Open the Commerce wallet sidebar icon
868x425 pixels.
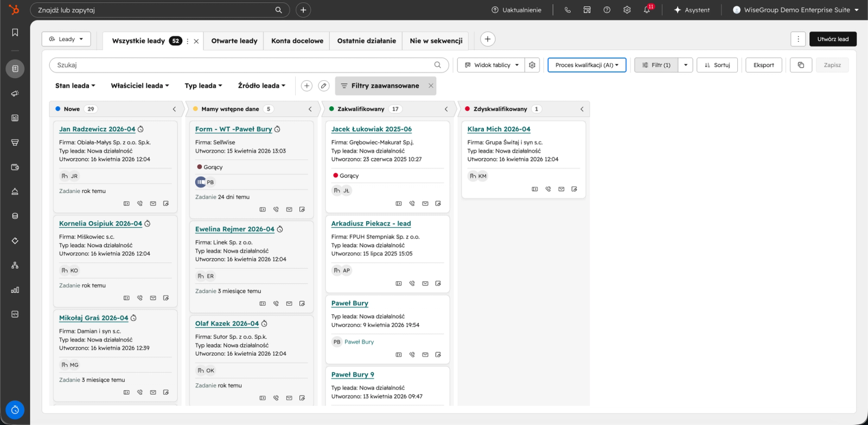(15, 167)
